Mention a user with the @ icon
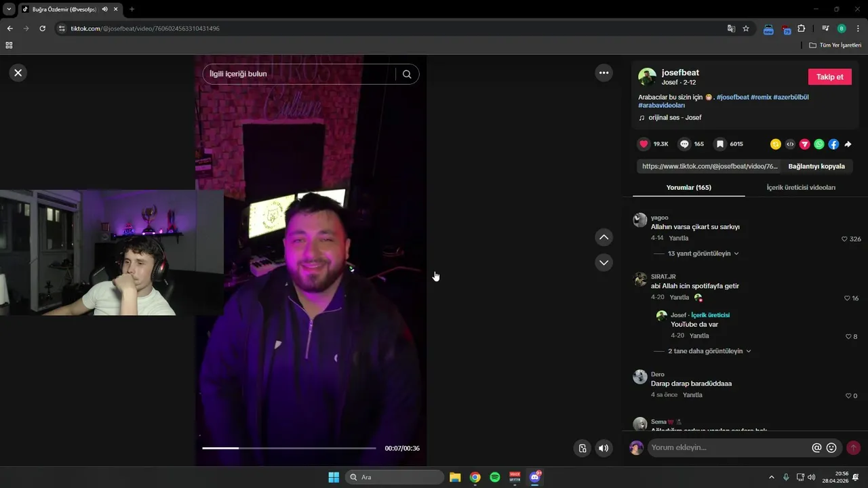 coord(816,447)
